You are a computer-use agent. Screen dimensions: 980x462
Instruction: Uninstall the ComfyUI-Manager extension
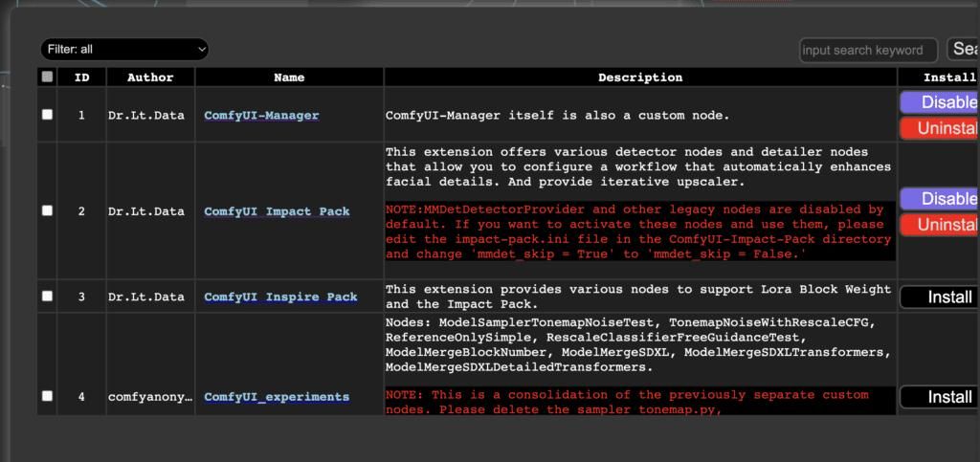[940, 128]
